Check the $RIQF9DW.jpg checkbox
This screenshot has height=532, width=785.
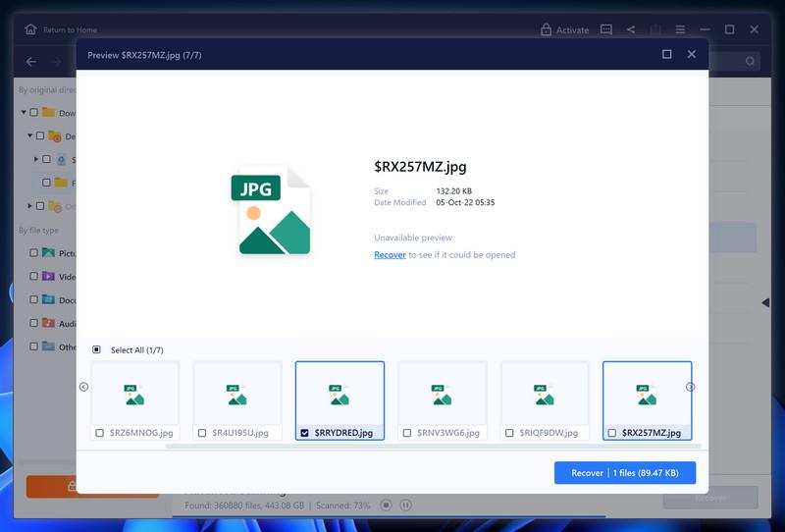coord(509,433)
